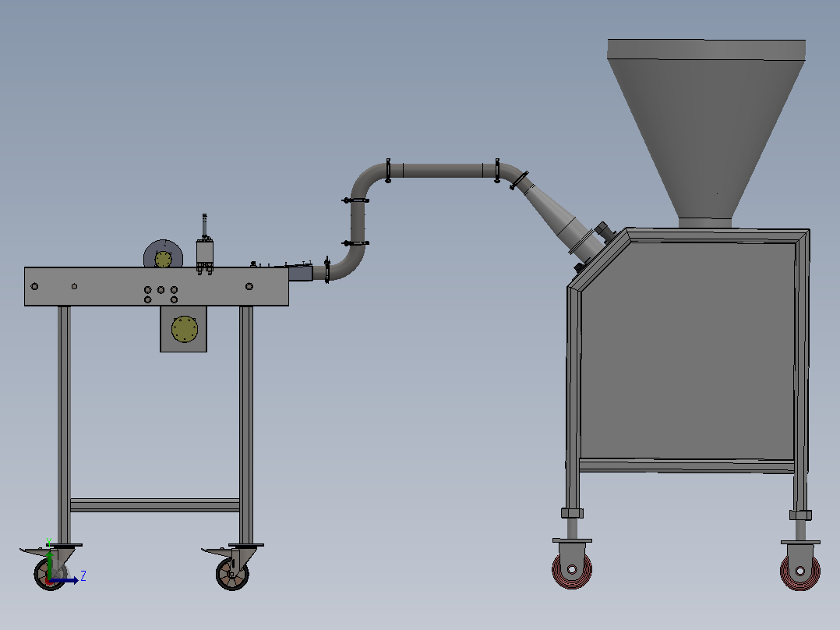This screenshot has width=840, height=630.
Task: Pick the hopper's cylindrical top rim band
Action: click(x=706, y=49)
